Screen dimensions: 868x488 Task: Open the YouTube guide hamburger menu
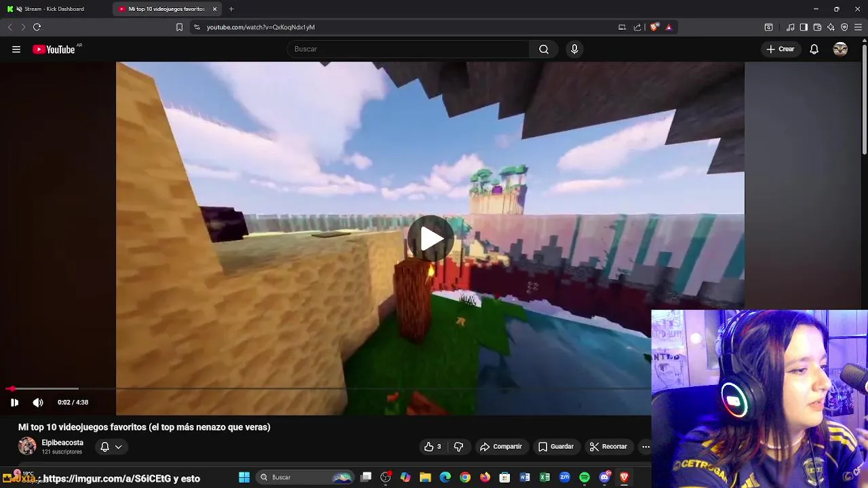[x=16, y=49]
